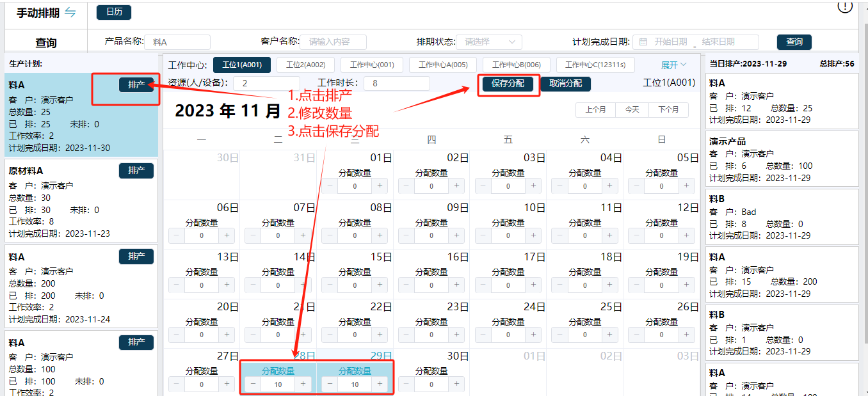Select the 工位2(A002) work center tab
Image resolution: width=868 pixels, height=396 pixels.
coord(305,65)
